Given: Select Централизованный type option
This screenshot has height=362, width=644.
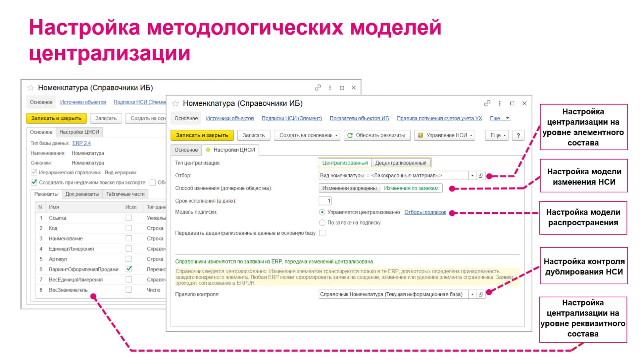Looking at the screenshot, I should click(345, 163).
